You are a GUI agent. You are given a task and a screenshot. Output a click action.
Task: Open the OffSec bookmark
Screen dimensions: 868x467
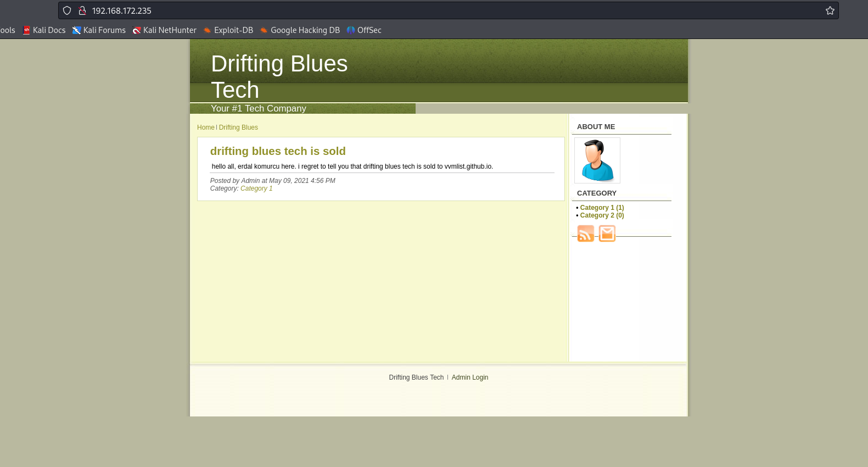coord(363,30)
